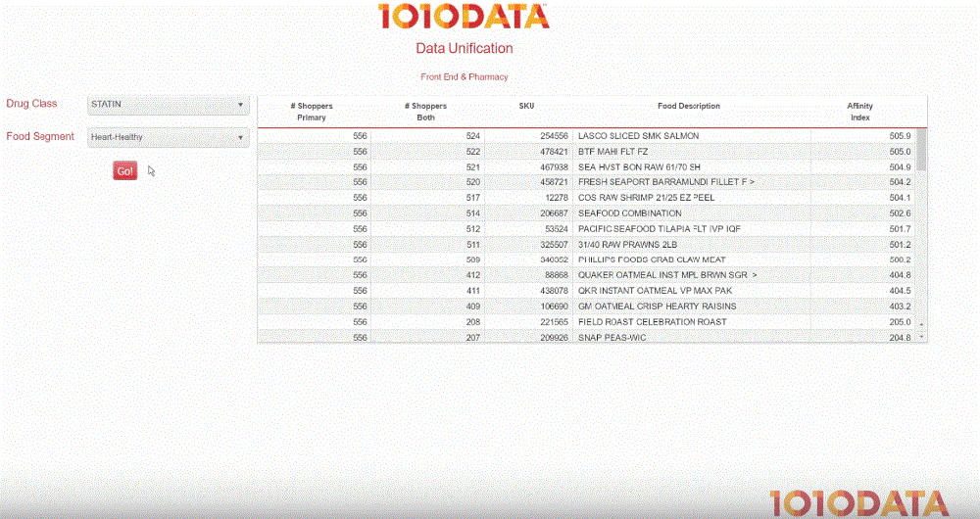Click the # Shoppers Both column header
980x519 pixels.
click(x=425, y=112)
